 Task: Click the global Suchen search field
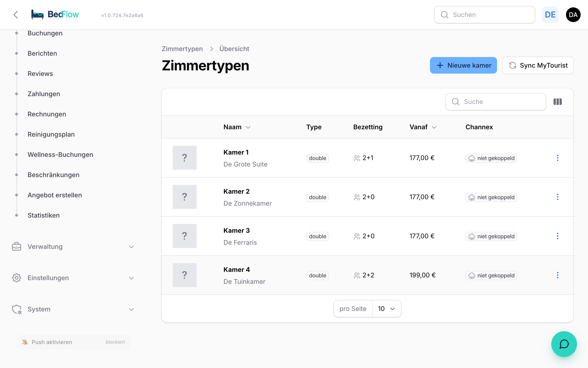[x=484, y=14]
